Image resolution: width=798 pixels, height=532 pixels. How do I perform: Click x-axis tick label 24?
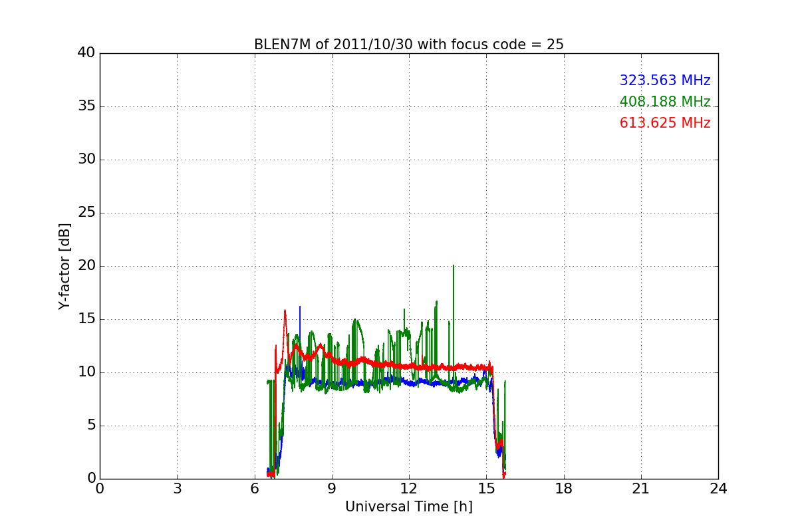pos(718,489)
